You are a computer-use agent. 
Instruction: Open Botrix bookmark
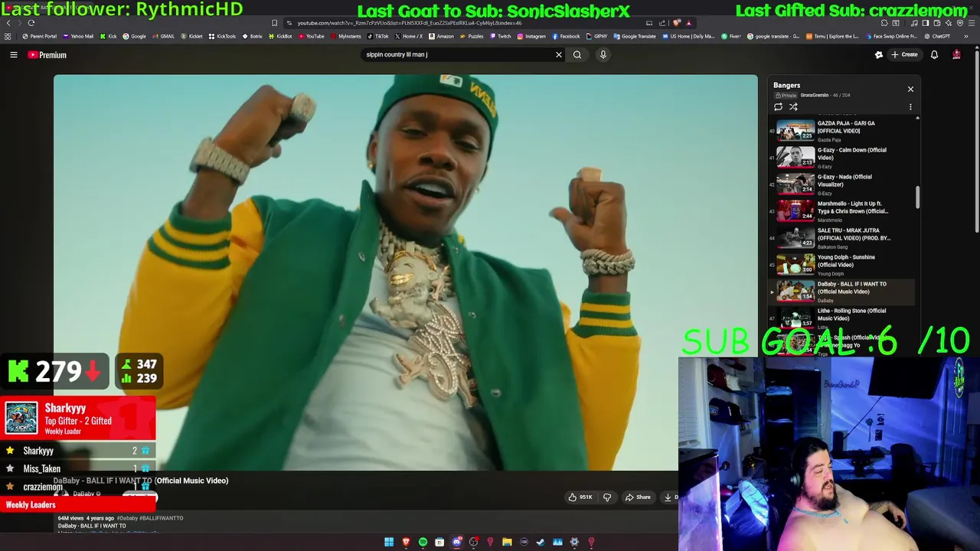click(252, 36)
